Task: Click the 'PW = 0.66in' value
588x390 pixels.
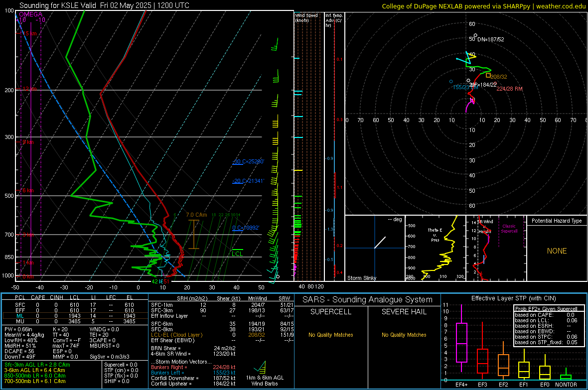Action: coord(18,329)
